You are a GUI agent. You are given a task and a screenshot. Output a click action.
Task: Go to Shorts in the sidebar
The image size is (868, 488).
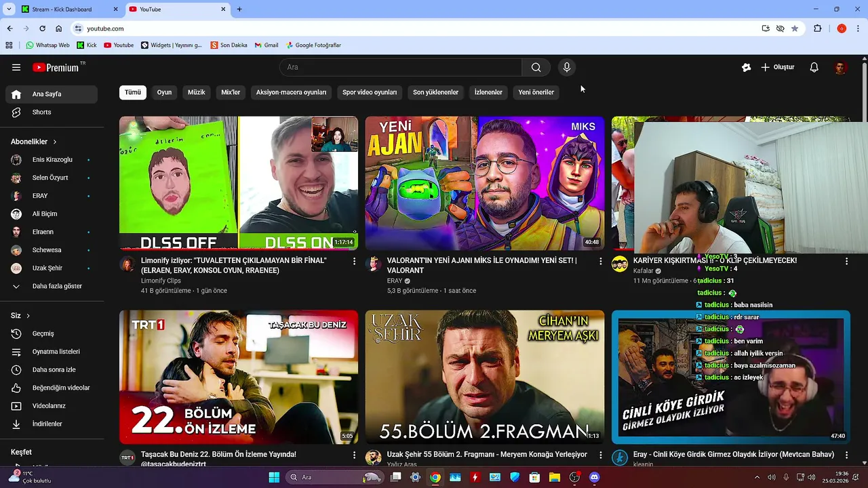click(x=52, y=113)
